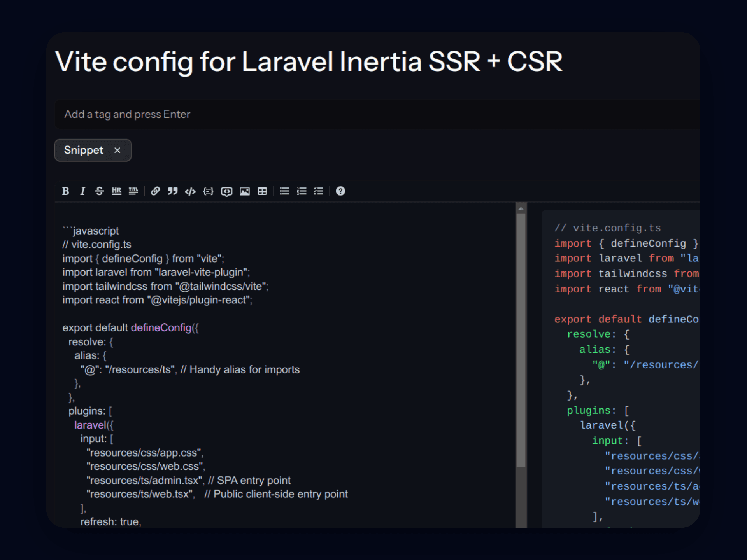Insert an image into the editor

[x=245, y=191]
